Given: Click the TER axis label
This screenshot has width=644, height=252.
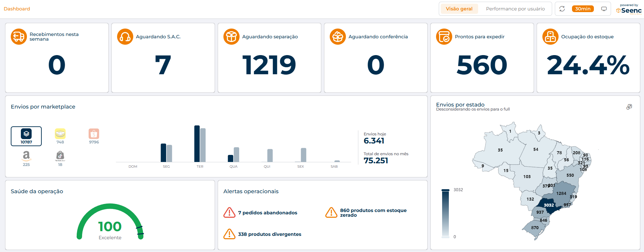Looking at the screenshot, I should pos(200,166).
